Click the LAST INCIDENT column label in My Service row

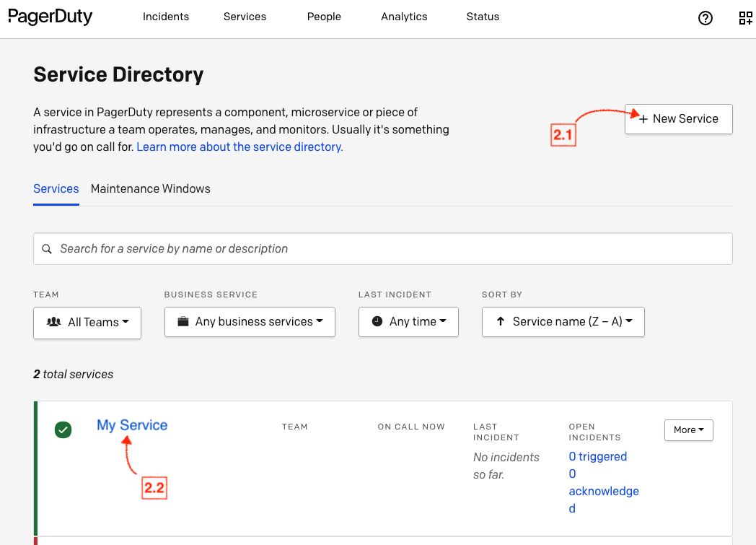[496, 432]
